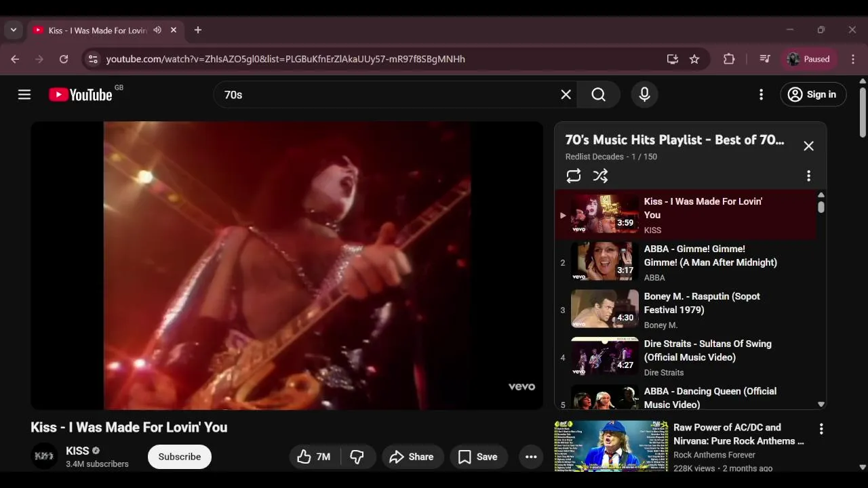The width and height of the screenshot is (868, 488).
Task: Go to the YouTube home logo
Action: point(81,95)
